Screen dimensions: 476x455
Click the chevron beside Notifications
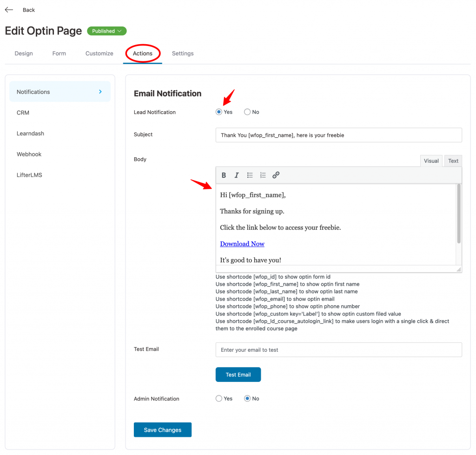click(100, 92)
